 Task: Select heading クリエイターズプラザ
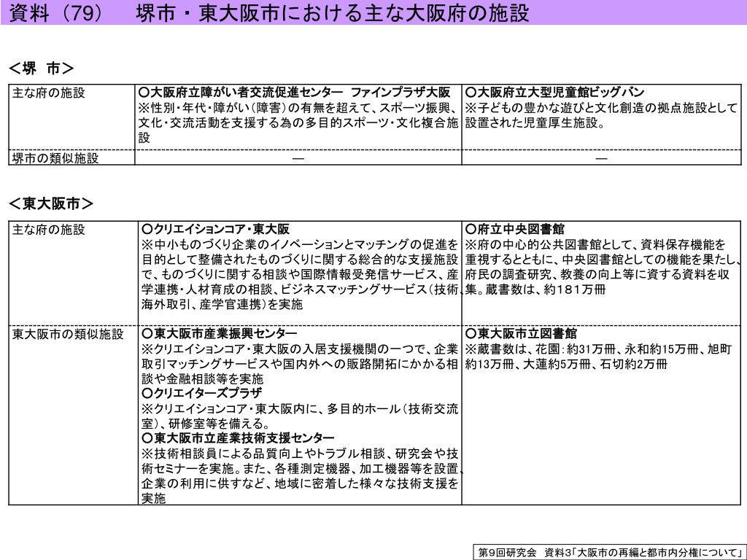click(x=202, y=393)
